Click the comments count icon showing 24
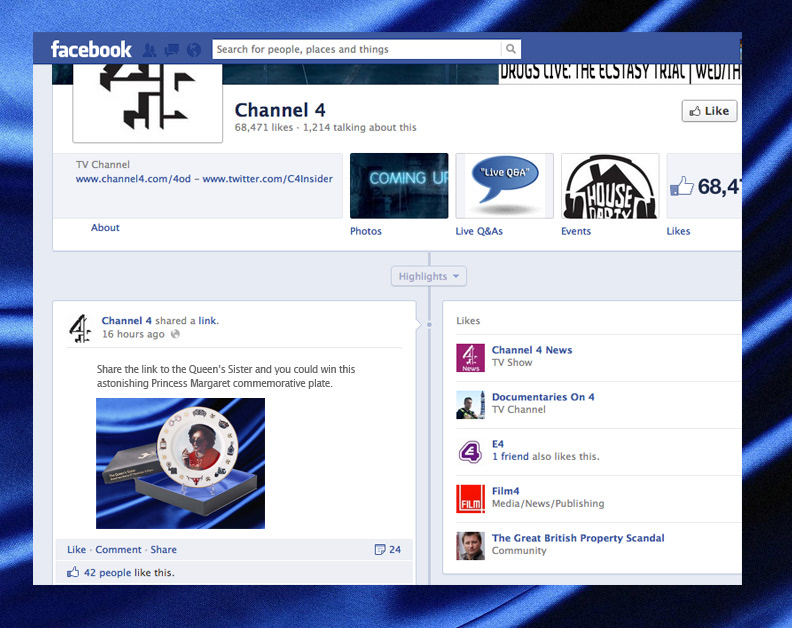This screenshot has width=792, height=628. click(x=380, y=550)
